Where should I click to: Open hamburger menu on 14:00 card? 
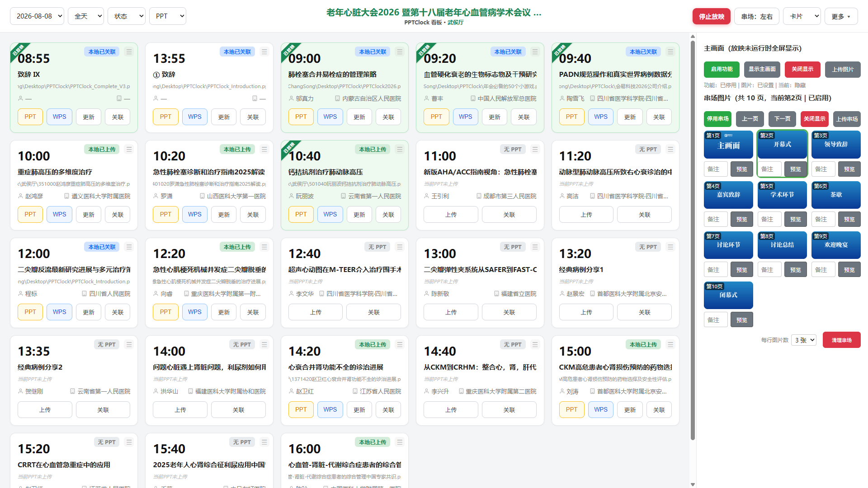264,345
